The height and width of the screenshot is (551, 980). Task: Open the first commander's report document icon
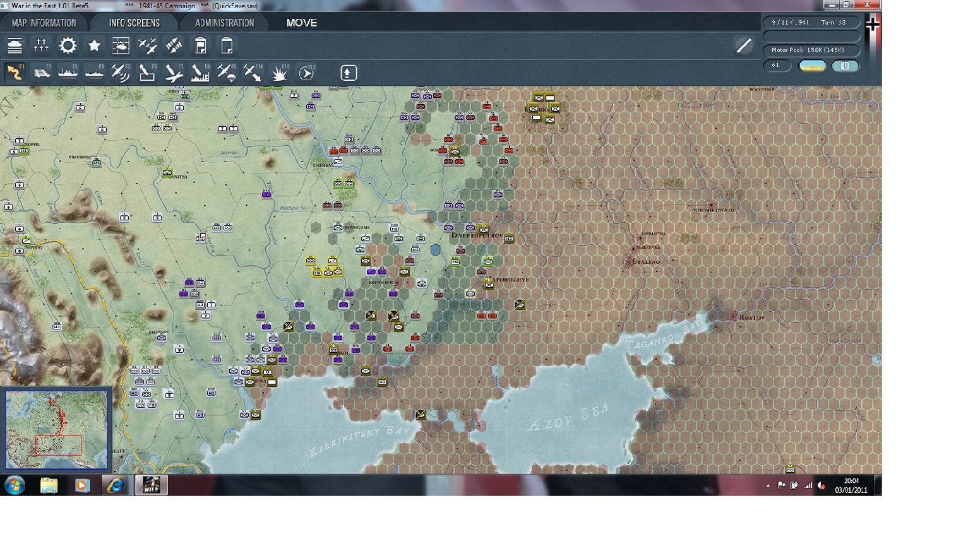click(200, 45)
